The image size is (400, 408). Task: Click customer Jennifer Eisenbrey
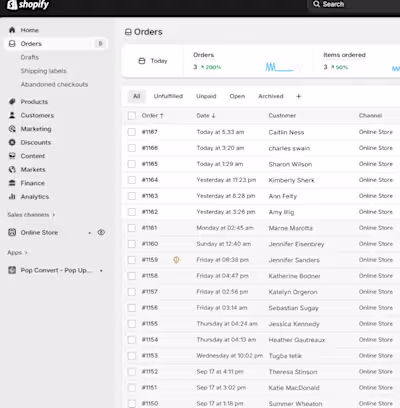(296, 244)
